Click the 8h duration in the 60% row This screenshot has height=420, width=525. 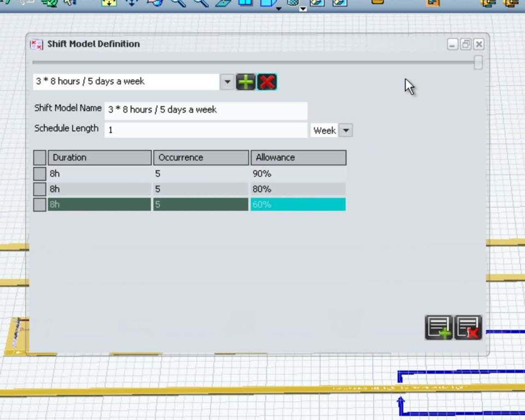click(100, 205)
